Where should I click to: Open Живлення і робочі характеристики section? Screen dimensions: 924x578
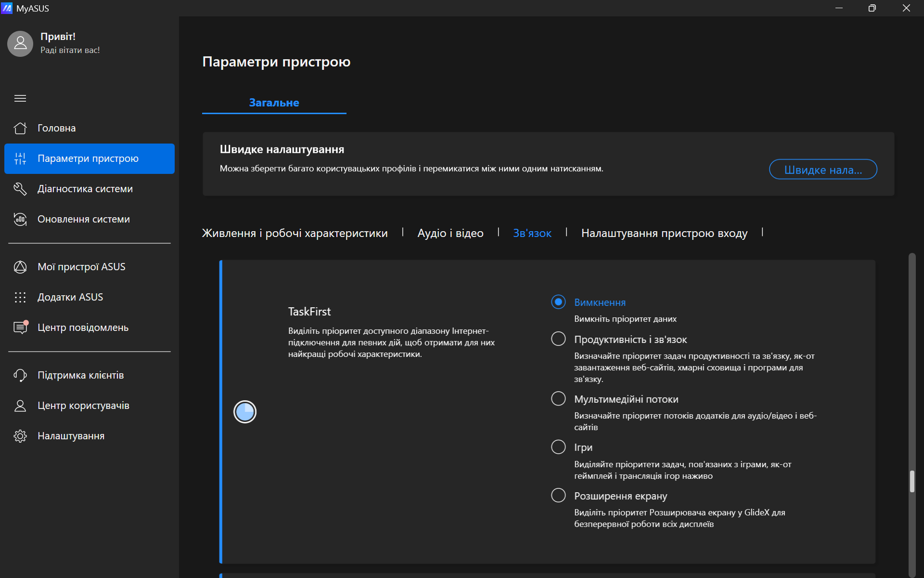click(295, 233)
